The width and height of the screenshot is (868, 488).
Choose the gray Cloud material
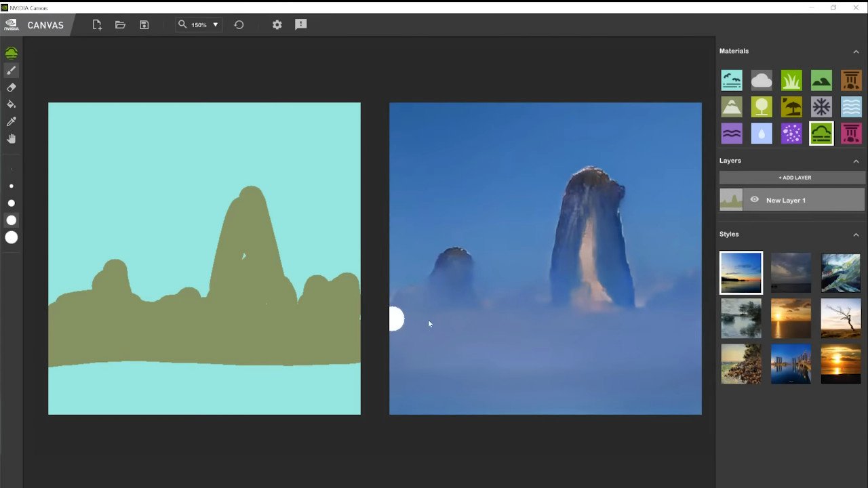762,80
